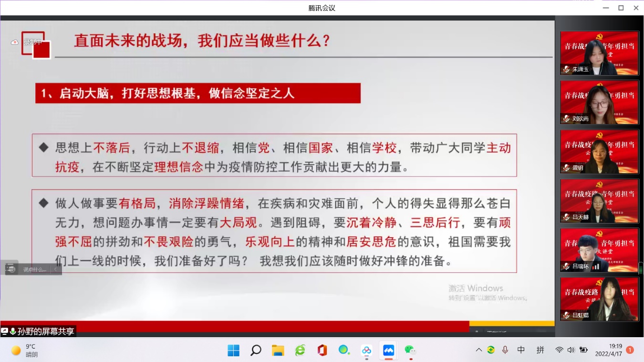Select 吕瑞环's video thumbnail

tap(599, 250)
